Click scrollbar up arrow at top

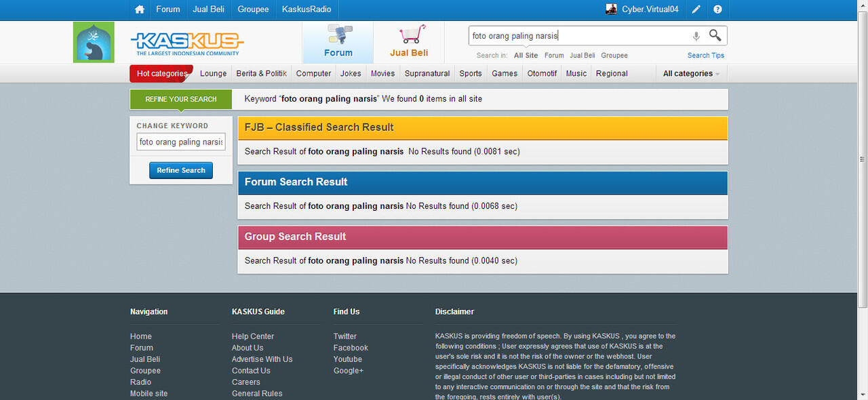click(863, 5)
